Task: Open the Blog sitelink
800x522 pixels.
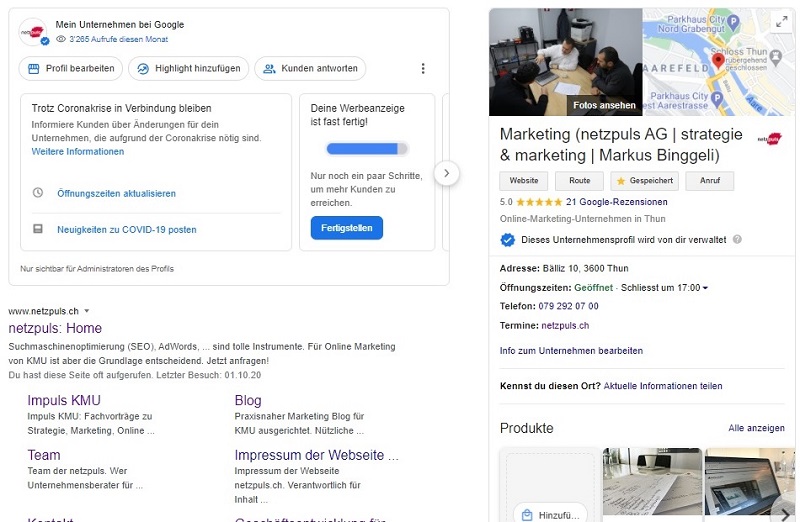Action: coord(248,401)
